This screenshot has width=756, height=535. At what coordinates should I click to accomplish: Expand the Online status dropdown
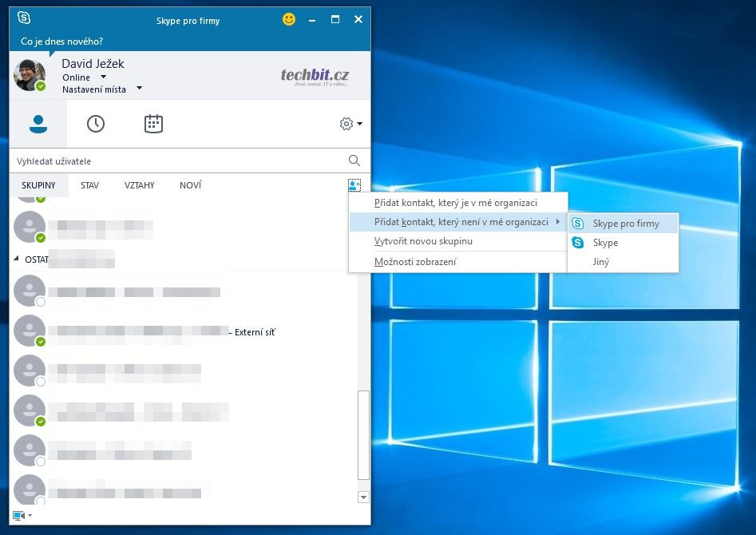[104, 77]
